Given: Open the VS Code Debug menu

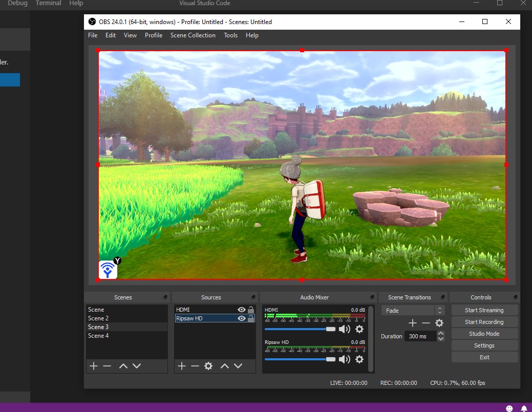Looking at the screenshot, I should 17,3.
